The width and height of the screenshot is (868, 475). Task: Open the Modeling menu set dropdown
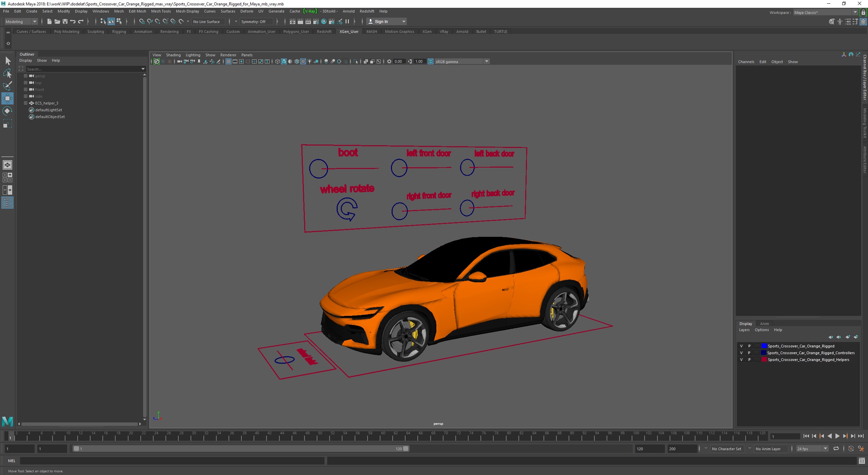[x=21, y=22]
